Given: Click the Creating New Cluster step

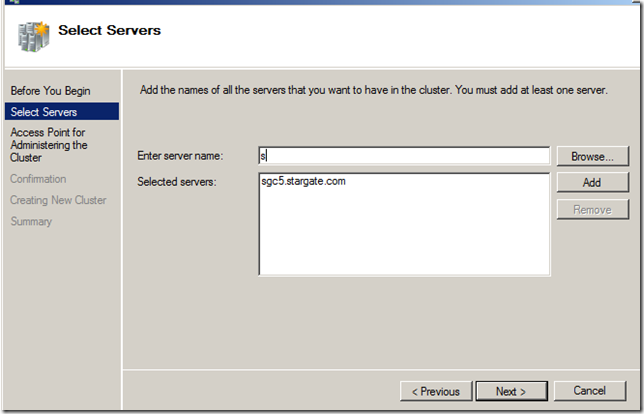Looking at the screenshot, I should [x=57, y=200].
